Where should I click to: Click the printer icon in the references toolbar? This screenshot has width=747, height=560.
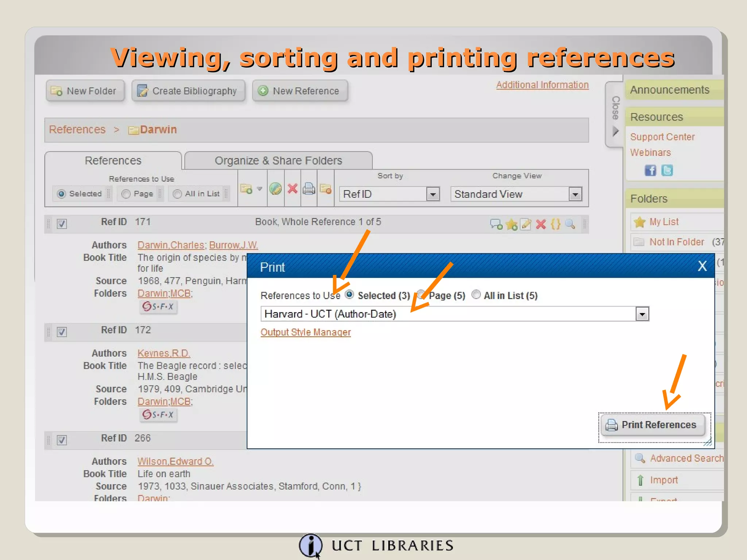[x=309, y=188]
